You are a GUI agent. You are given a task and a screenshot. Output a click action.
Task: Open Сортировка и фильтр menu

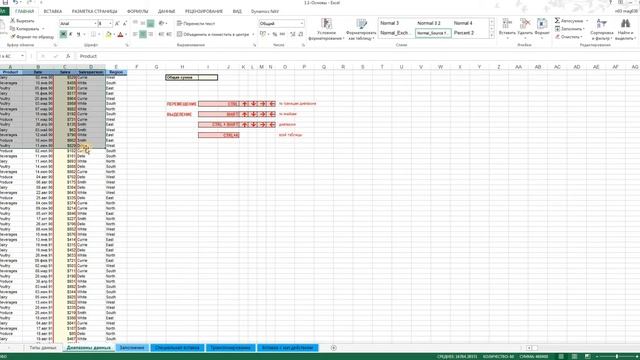pos(602,29)
